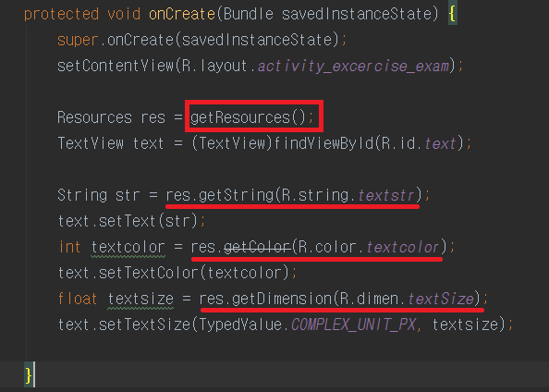Click the super keyword

pyautogui.click(x=78, y=41)
